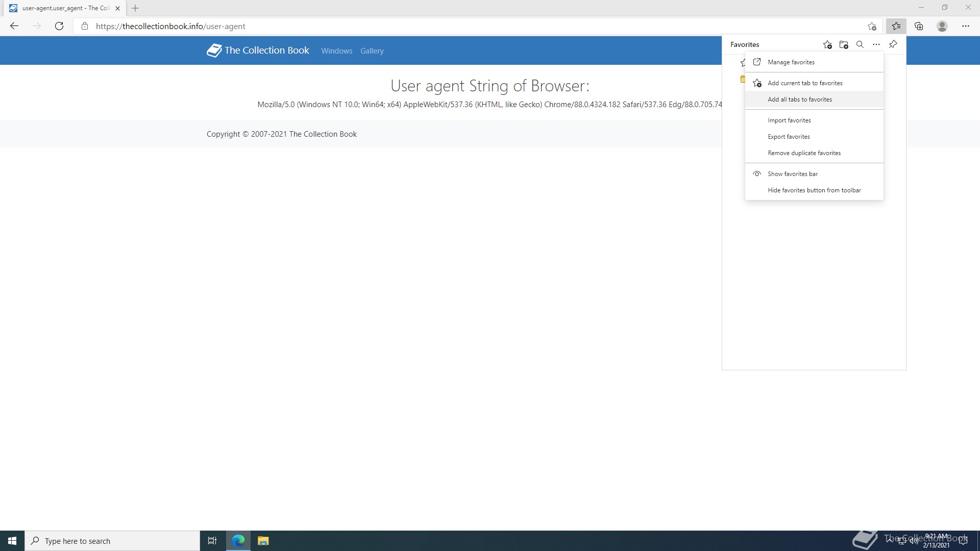Select Add current tab to favorites
The height and width of the screenshot is (551, 980).
pyautogui.click(x=814, y=83)
